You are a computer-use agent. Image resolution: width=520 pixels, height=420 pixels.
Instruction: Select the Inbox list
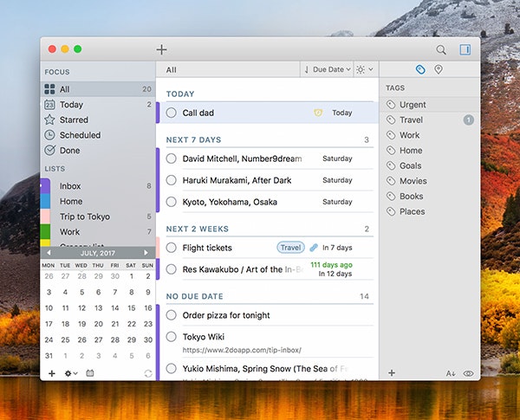point(98,186)
